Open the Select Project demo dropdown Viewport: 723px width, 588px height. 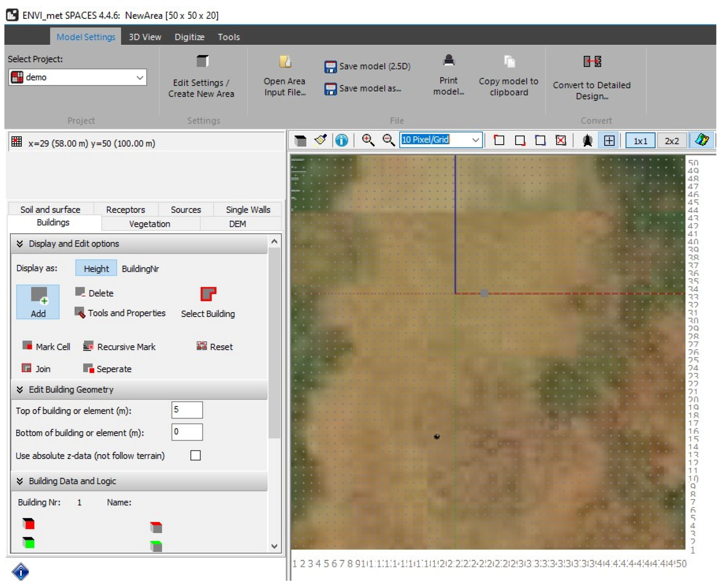(139, 78)
